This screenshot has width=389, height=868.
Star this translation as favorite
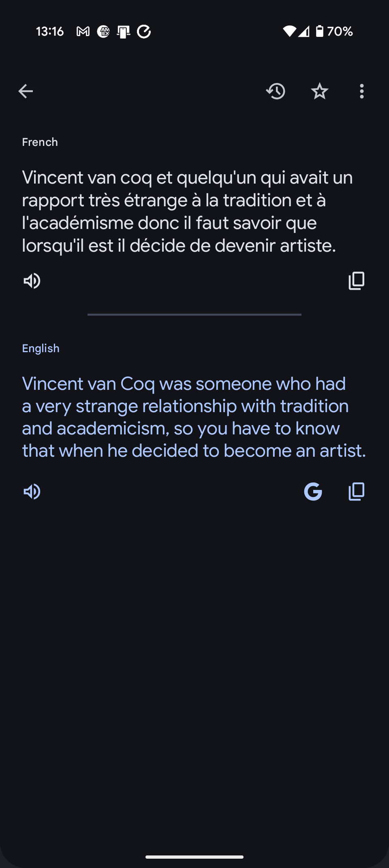click(x=319, y=91)
